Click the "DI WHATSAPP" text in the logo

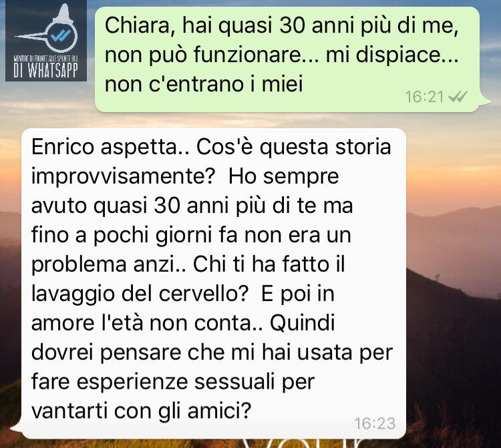(x=46, y=70)
